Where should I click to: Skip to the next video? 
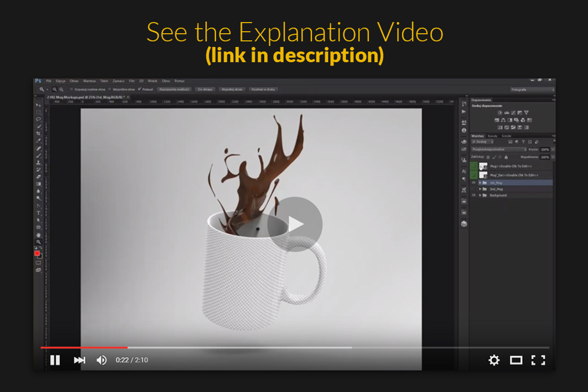point(79,360)
